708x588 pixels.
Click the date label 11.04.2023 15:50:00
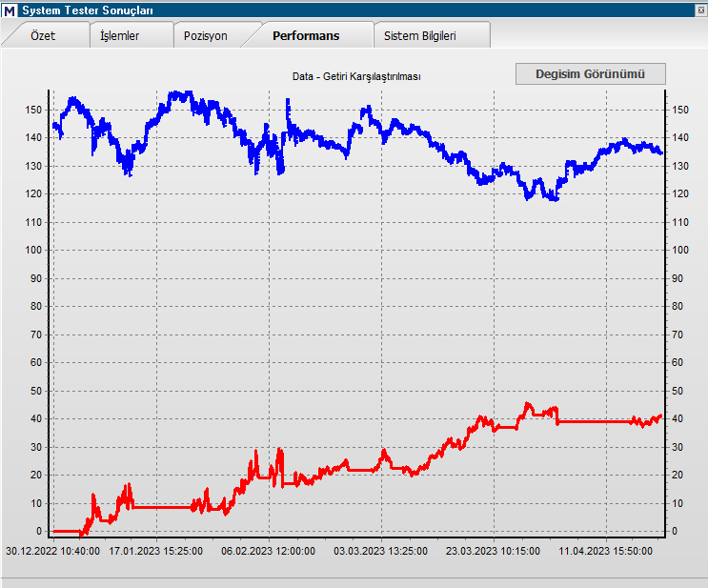coord(605,551)
